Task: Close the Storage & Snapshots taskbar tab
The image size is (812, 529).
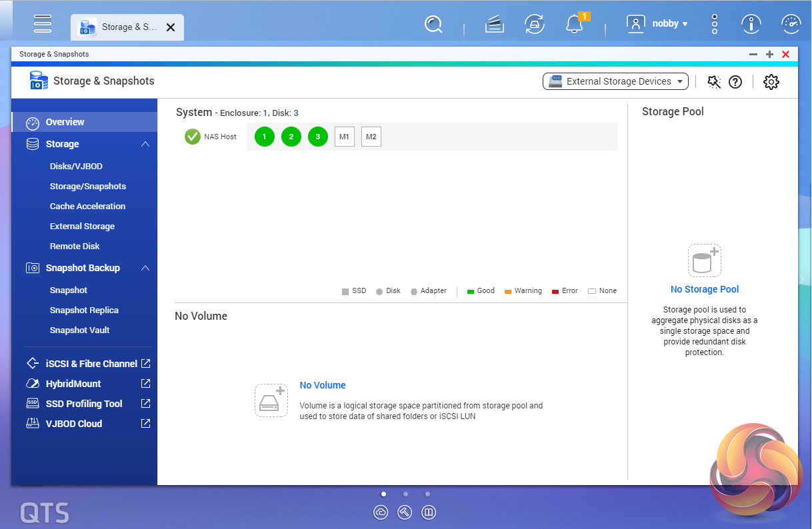Action: (x=171, y=27)
